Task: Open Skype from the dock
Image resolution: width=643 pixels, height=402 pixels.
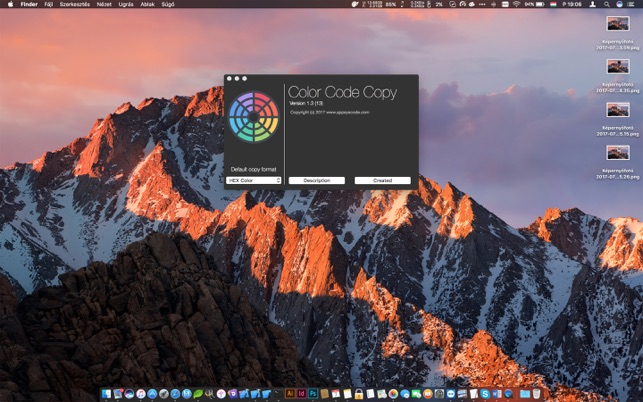Action: pyautogui.click(x=485, y=394)
